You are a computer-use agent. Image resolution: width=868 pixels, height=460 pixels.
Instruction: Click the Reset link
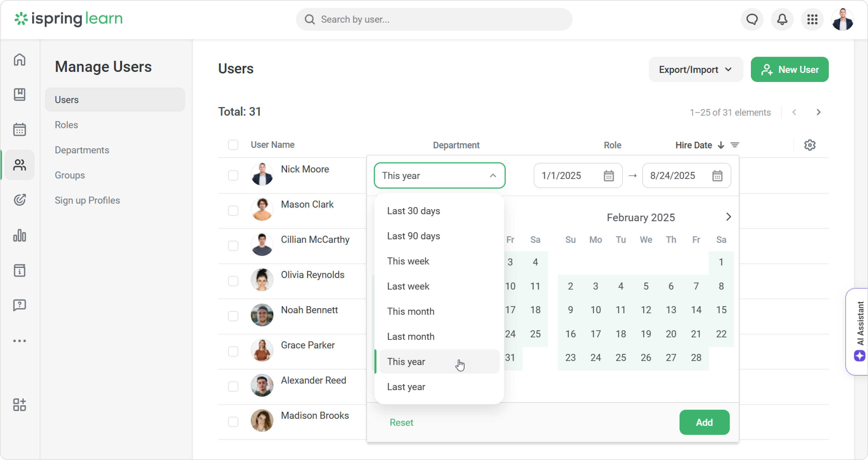pyautogui.click(x=401, y=422)
